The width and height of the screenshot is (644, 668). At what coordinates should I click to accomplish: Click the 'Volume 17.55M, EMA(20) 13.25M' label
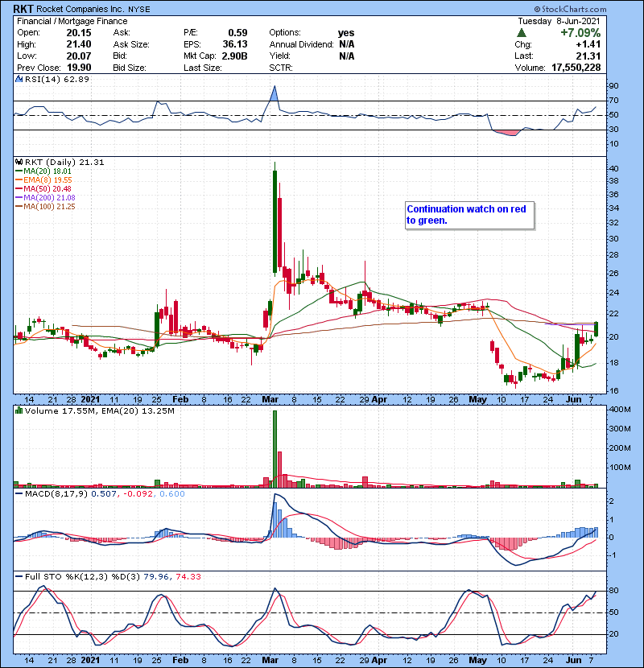click(99, 410)
